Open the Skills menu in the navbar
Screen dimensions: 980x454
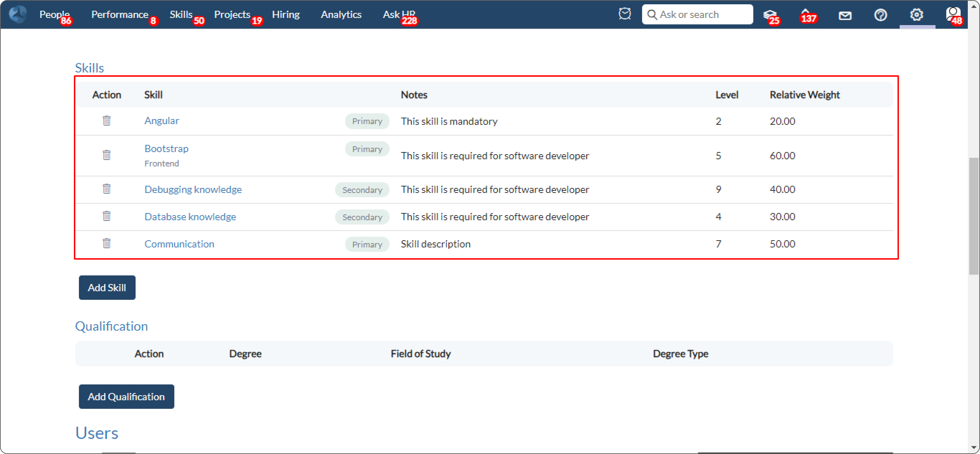click(x=181, y=14)
